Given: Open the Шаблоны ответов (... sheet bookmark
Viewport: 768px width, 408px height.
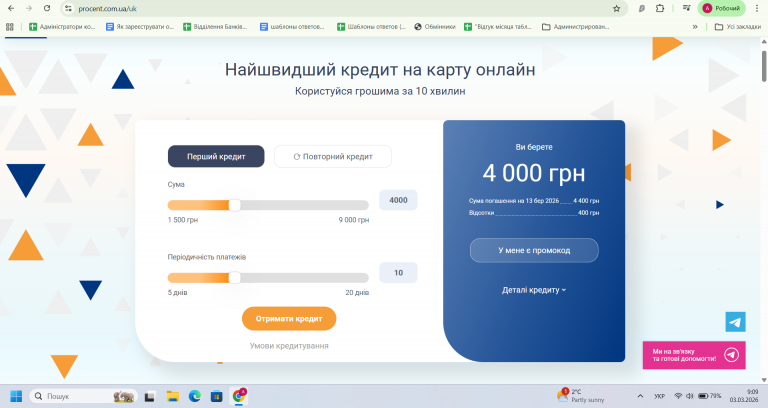Looking at the screenshot, I should [371, 27].
